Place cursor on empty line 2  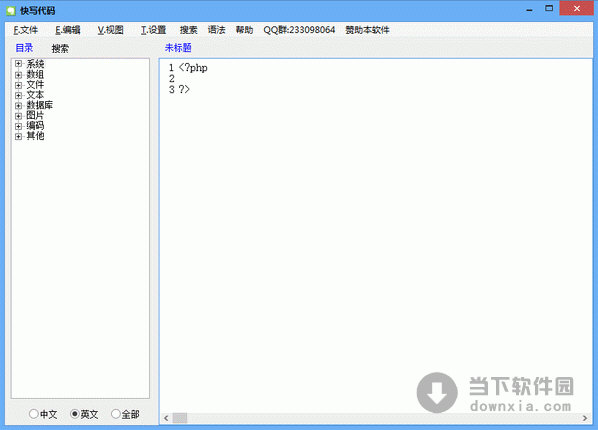click(376, 79)
